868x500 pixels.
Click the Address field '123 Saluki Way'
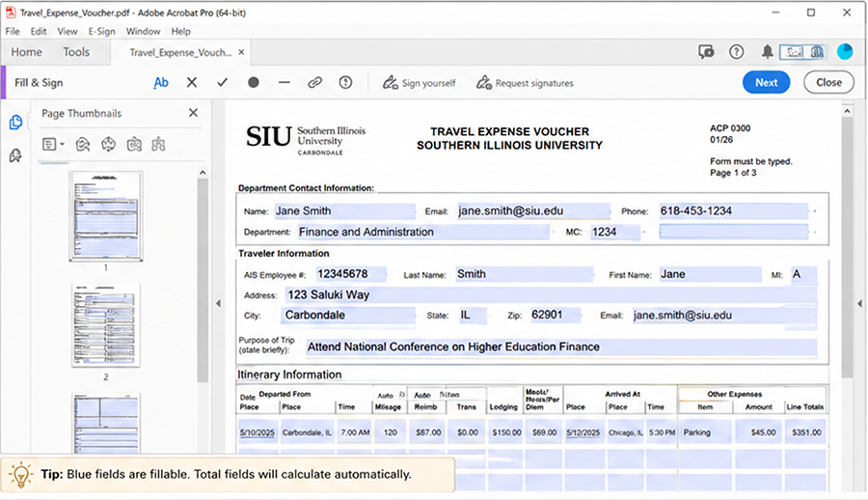tap(551, 295)
